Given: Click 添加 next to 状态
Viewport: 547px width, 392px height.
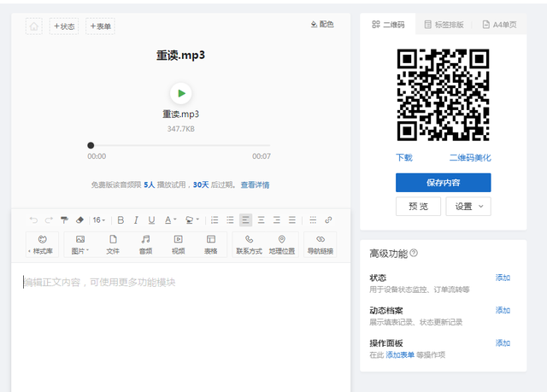Looking at the screenshot, I should (503, 278).
